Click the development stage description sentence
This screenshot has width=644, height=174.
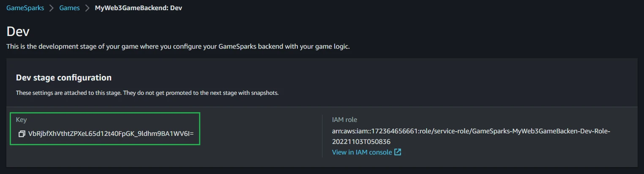(178, 47)
